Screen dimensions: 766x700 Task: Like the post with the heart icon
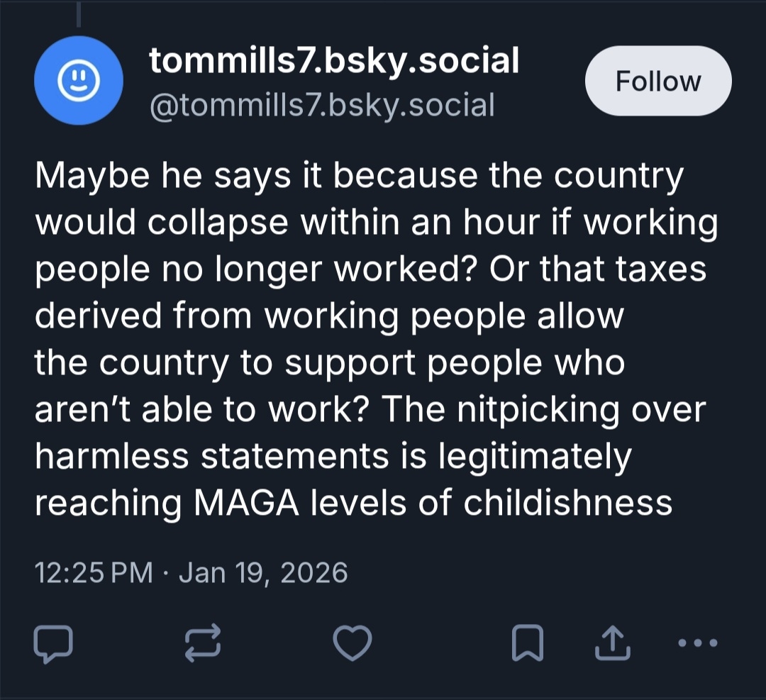[x=353, y=644]
